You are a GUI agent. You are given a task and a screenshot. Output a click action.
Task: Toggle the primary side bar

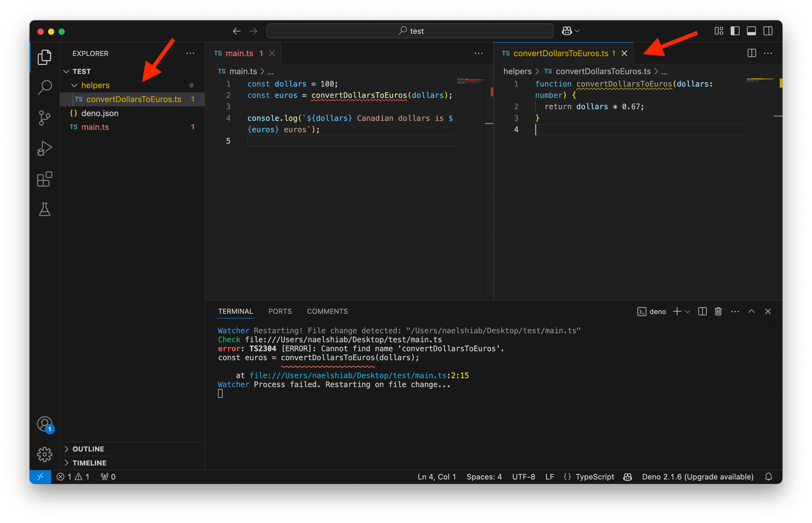(735, 31)
